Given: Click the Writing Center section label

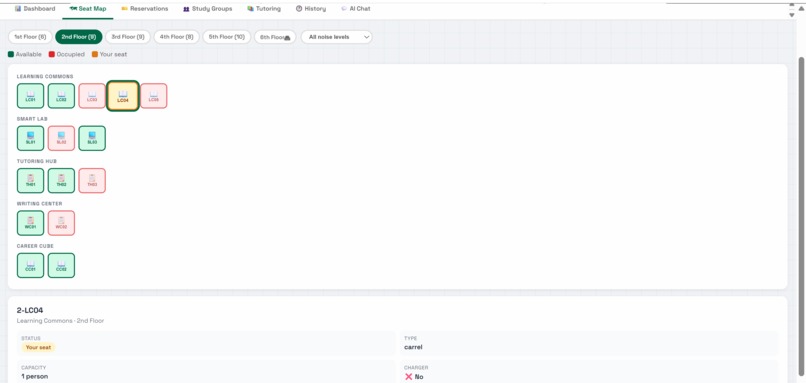Looking at the screenshot, I should tap(40, 204).
